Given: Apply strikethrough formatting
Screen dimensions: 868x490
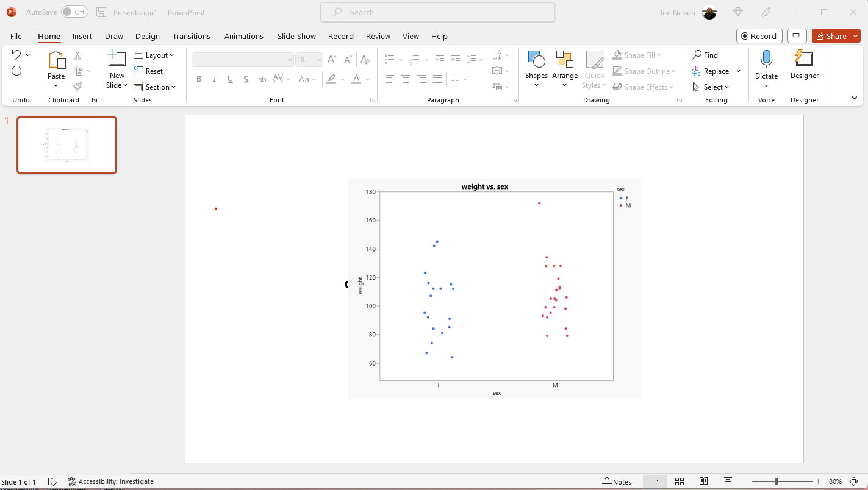Looking at the screenshot, I should click(262, 79).
